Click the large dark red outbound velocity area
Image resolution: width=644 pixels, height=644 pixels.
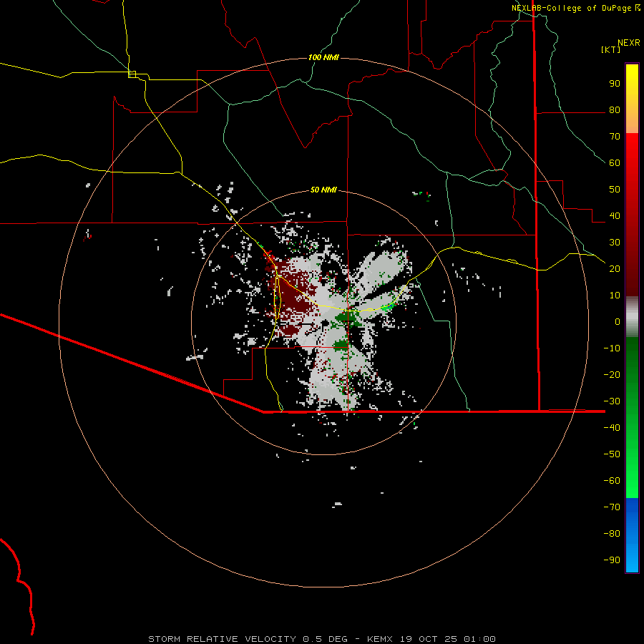[293, 293]
